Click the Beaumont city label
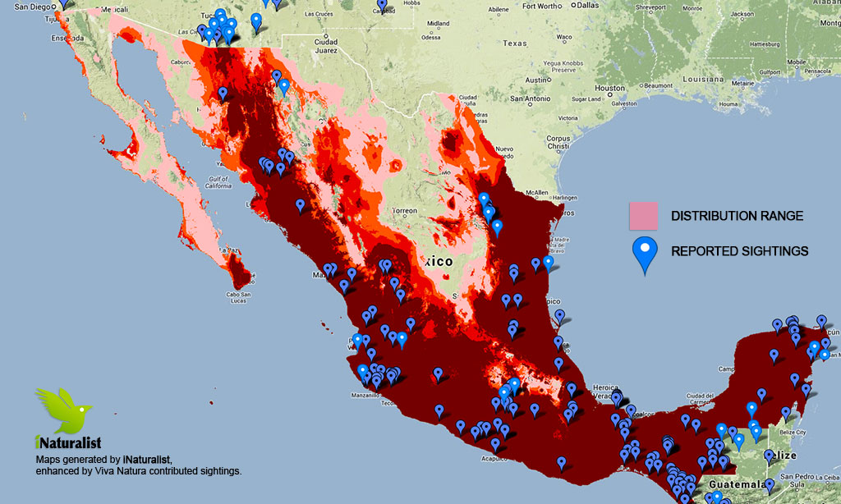The image size is (841, 504). click(659, 85)
